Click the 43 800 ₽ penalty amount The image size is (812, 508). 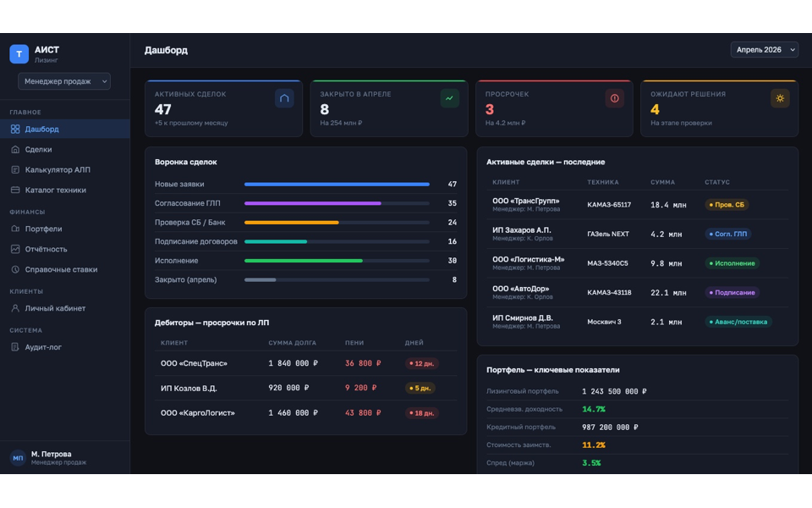(x=363, y=413)
